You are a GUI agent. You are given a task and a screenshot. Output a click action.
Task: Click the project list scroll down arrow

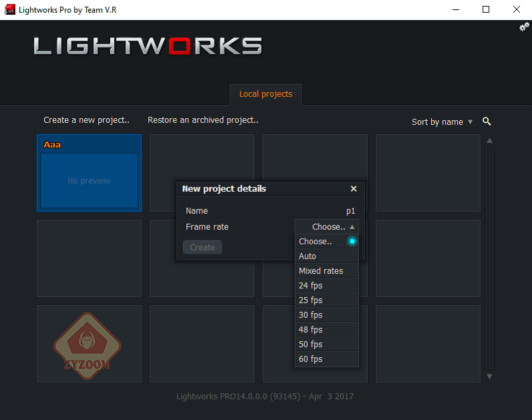click(x=489, y=376)
